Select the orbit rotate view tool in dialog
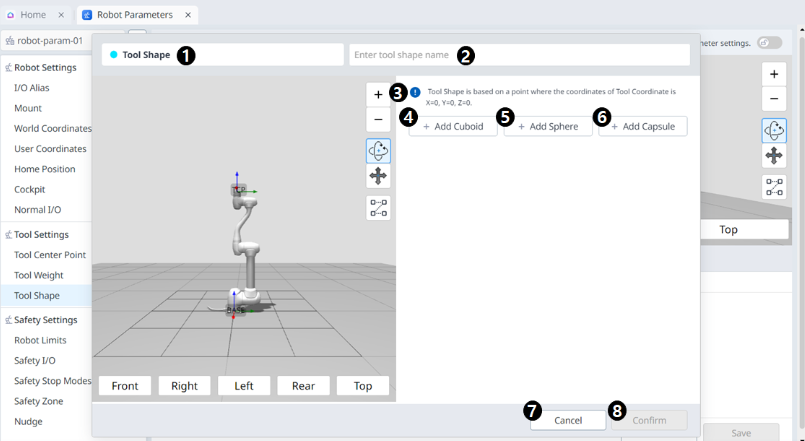Screen dimensions: 805x441 tap(378, 151)
